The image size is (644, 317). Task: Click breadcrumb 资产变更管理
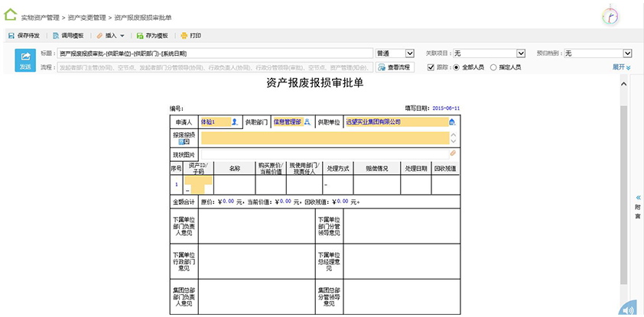(86, 18)
